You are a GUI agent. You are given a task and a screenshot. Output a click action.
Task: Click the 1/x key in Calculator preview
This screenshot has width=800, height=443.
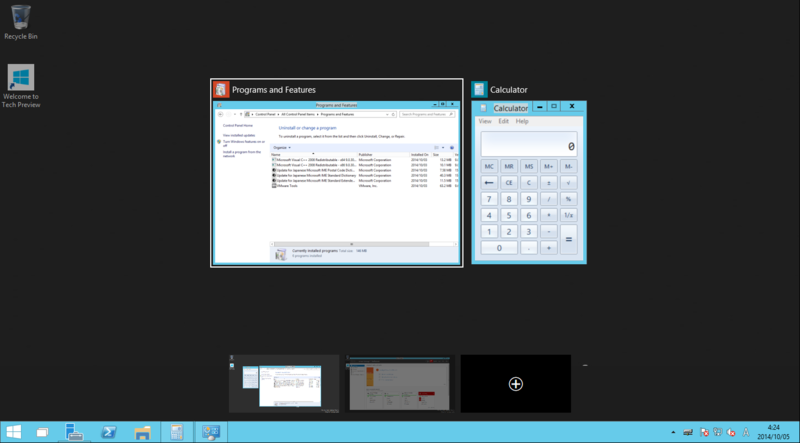pyautogui.click(x=568, y=215)
